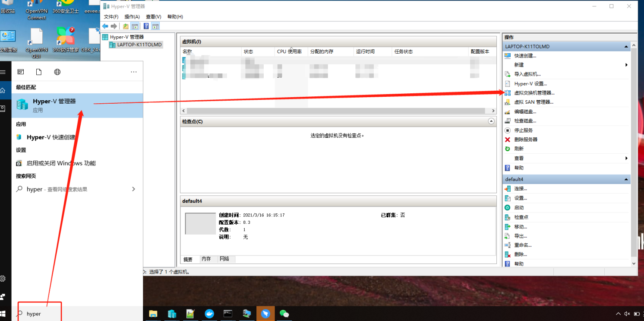Open 设置... for default4
Viewport: 644px width, 321px height.
[x=520, y=198]
